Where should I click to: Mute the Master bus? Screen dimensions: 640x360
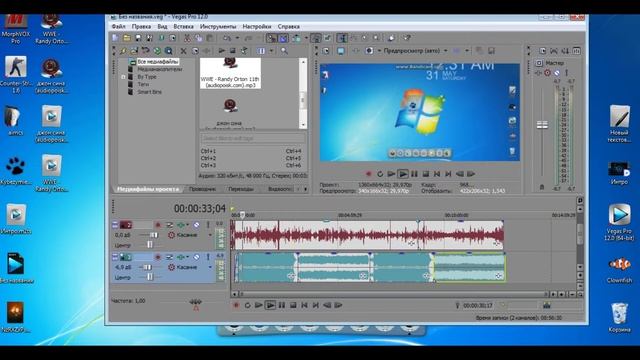(557, 73)
